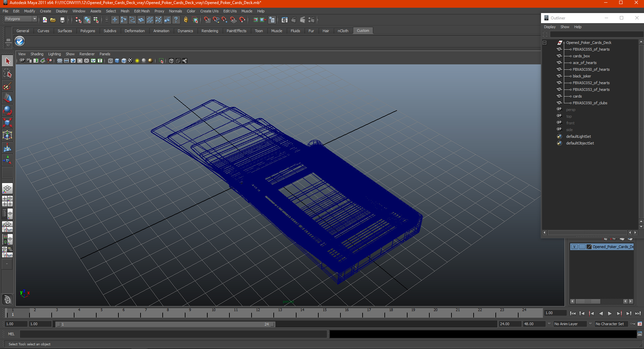Click the MEL command line input field
The width and height of the screenshot is (644, 349).
(x=173, y=334)
